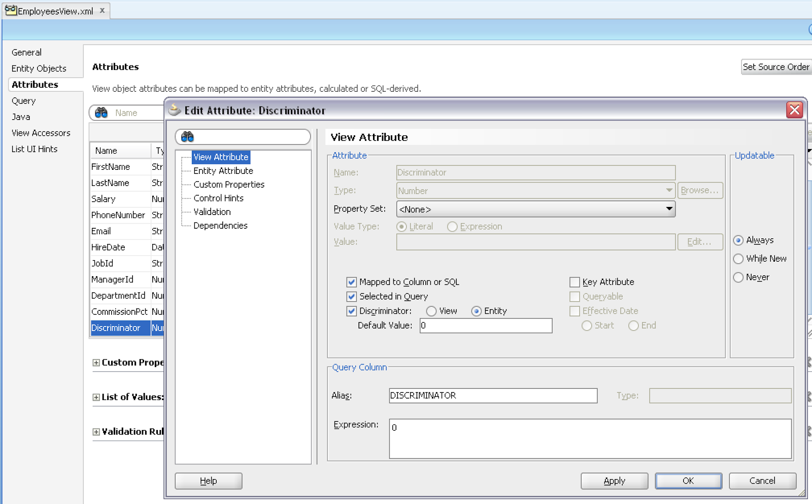The image size is (812, 504).
Task: Uncheck Mapped to Column or SQL
Action: point(351,282)
